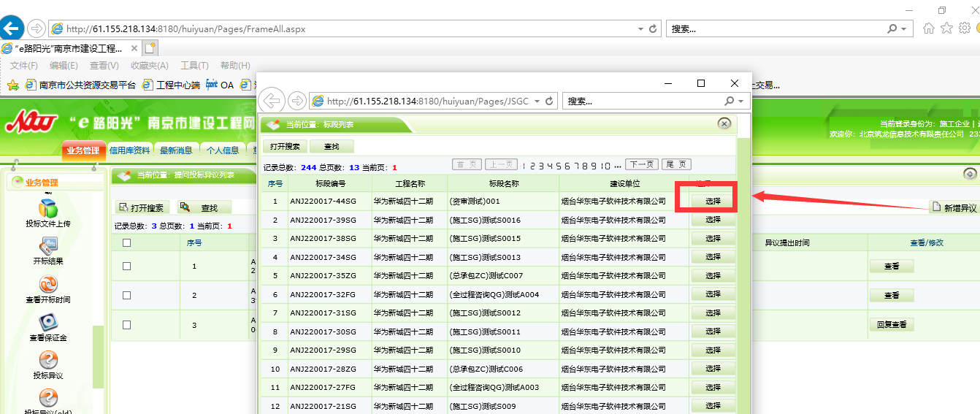Screen dimensions: 980x414
Task: Open 文件(F) menu
Action: [24, 66]
